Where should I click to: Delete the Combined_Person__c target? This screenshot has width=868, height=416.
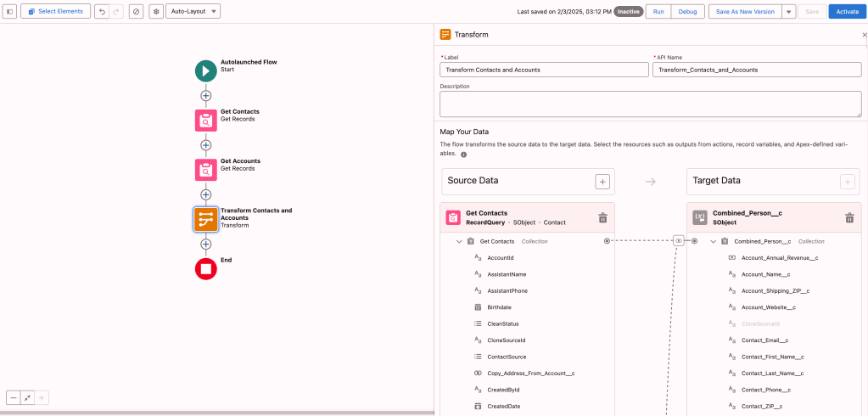click(x=849, y=217)
